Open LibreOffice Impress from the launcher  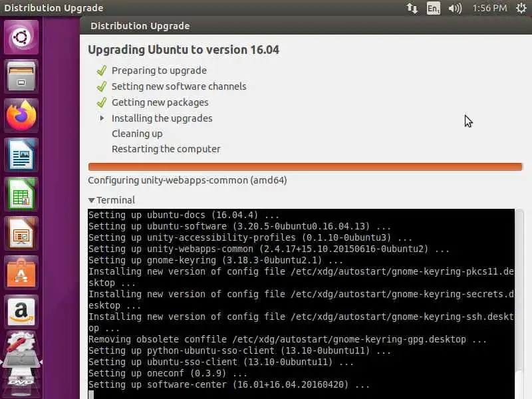[21, 233]
